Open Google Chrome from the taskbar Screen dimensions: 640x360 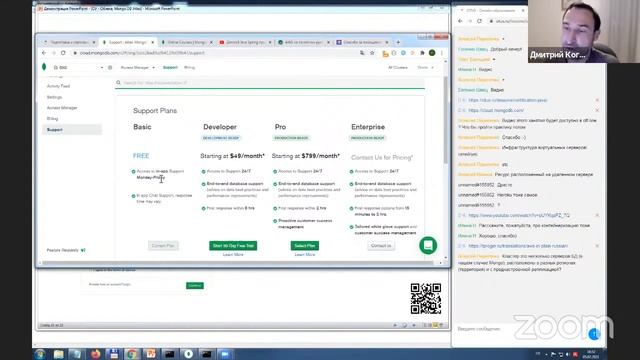tap(131, 354)
